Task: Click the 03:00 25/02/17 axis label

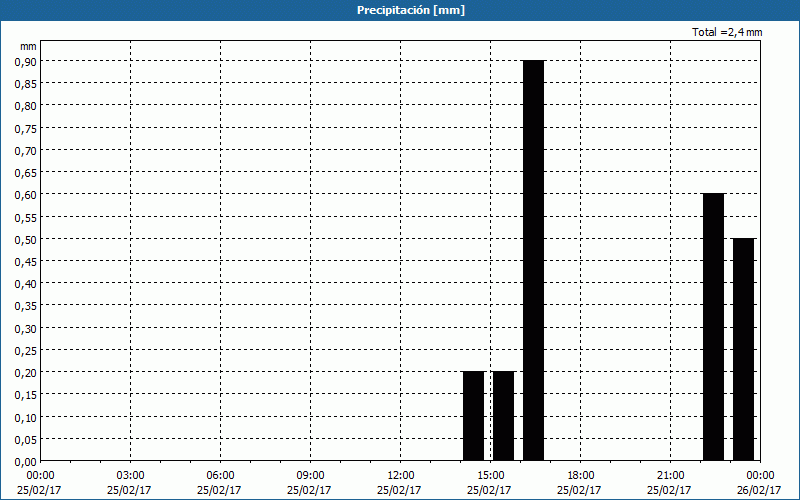Action: 130,483
